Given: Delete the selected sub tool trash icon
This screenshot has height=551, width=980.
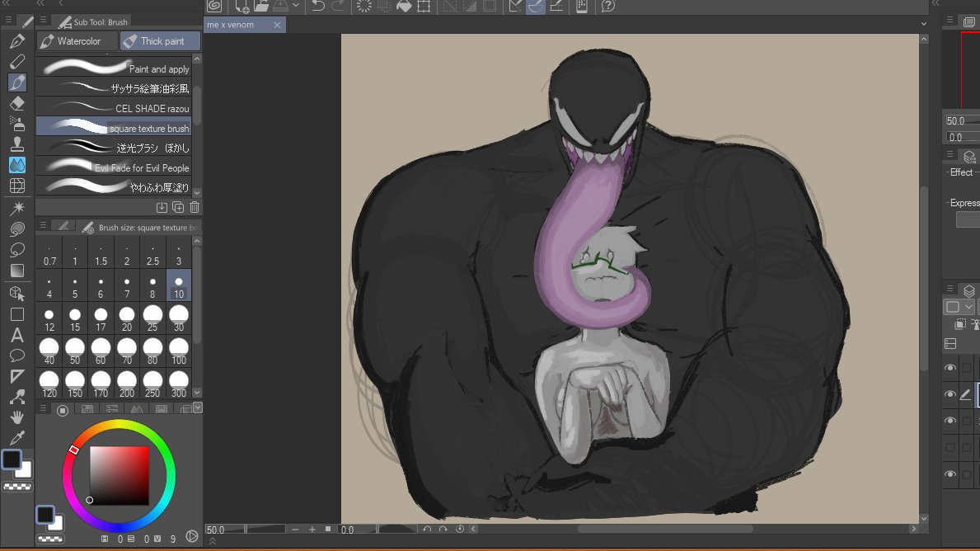Looking at the screenshot, I should pos(195,207).
